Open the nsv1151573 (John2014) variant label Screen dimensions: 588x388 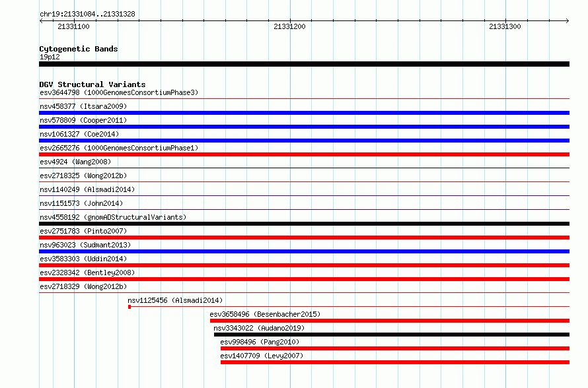(x=81, y=203)
